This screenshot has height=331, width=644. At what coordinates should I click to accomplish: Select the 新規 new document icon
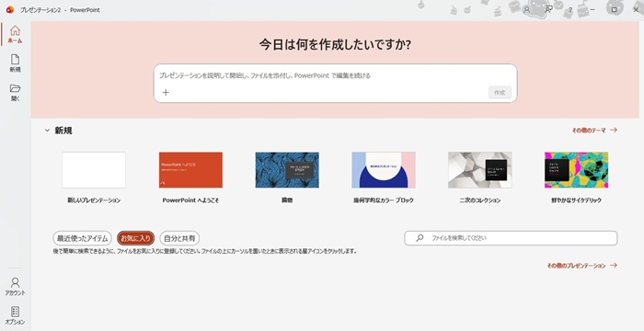click(16, 63)
